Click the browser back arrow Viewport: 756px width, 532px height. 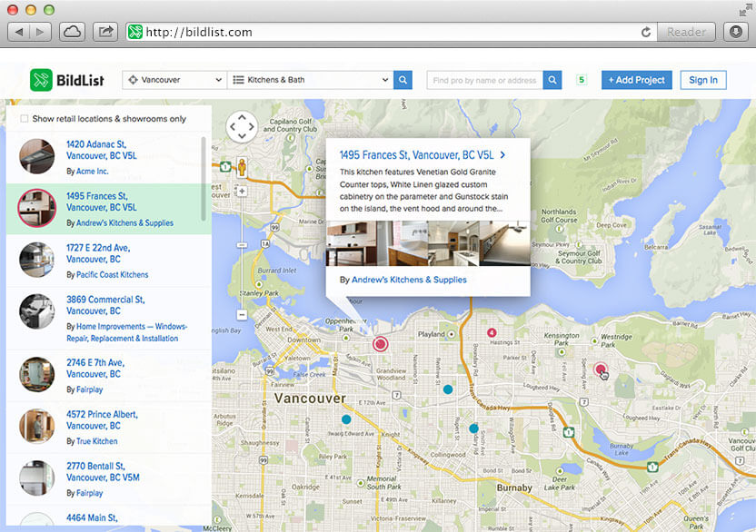19,30
